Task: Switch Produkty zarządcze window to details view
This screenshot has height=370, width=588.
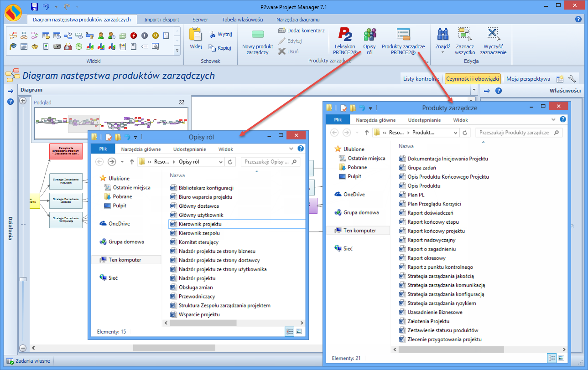Action: (552, 358)
